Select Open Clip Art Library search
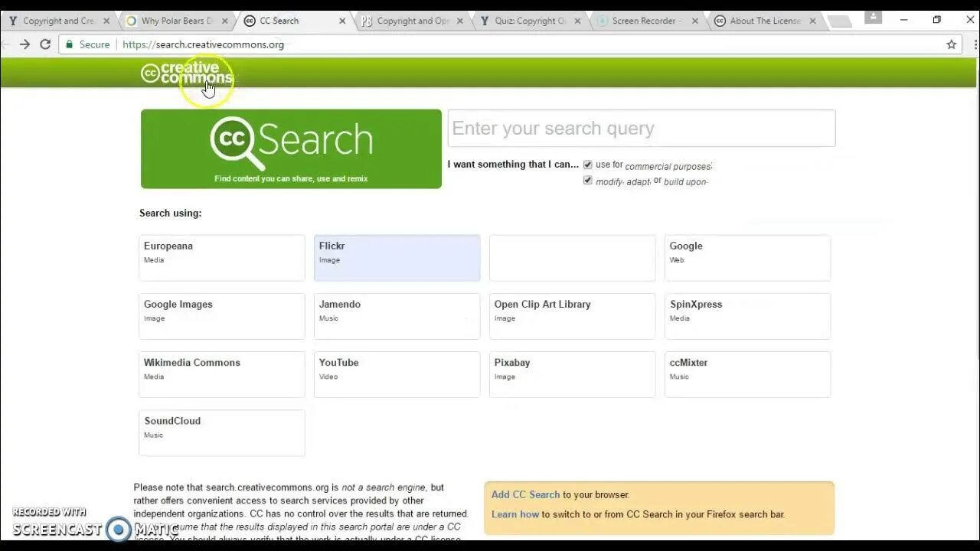This screenshot has width=980, height=551. tap(573, 316)
